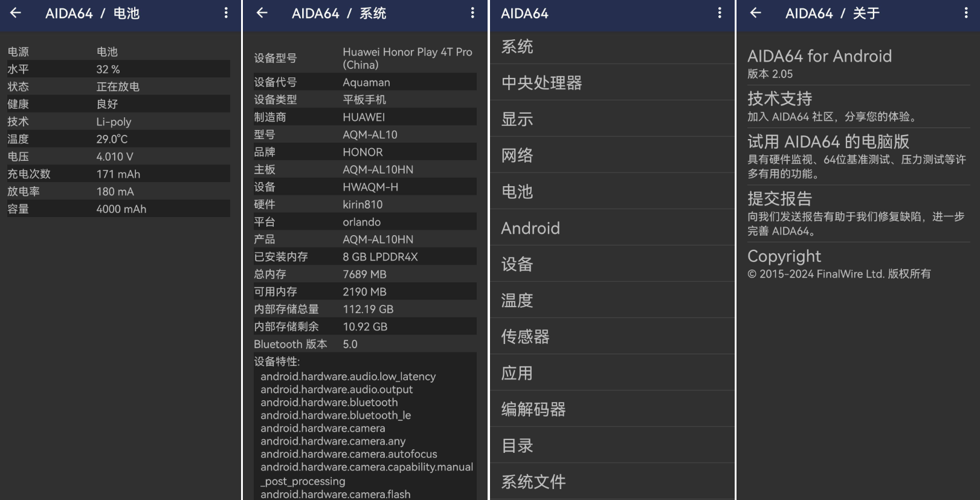Select brand value HONOR
The width and height of the screenshot is (980, 500).
point(363,152)
